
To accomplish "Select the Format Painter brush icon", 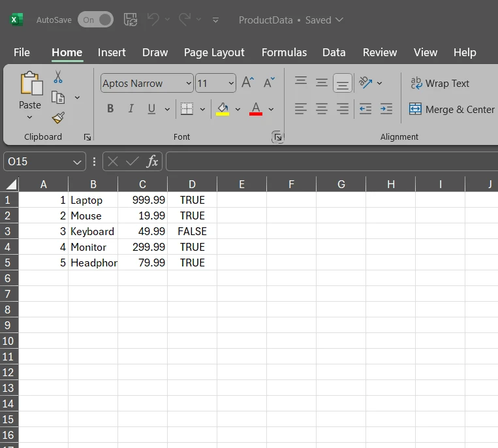I will point(58,118).
